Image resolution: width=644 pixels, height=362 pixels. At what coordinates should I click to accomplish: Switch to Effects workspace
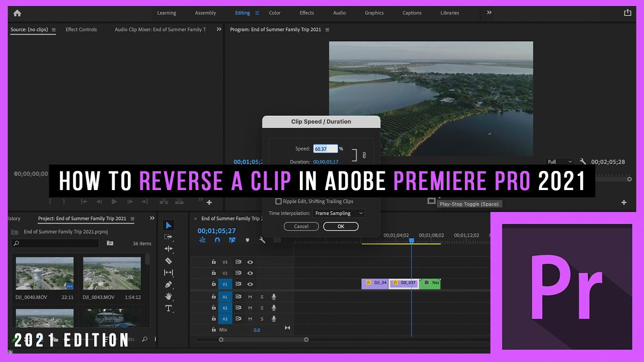[x=307, y=13]
